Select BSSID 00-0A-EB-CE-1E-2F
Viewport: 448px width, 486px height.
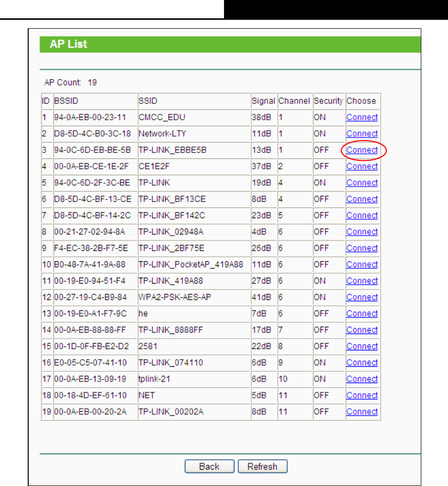coord(91,167)
